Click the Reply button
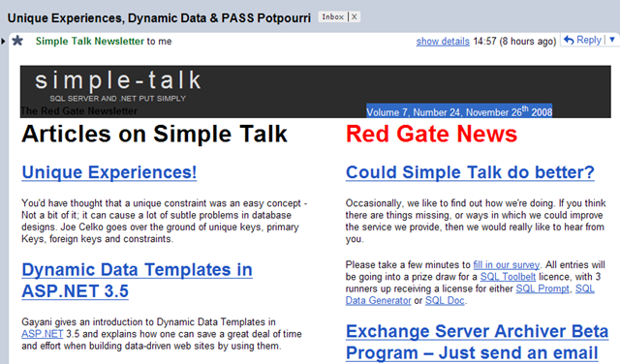The image size is (620, 364). [583, 40]
